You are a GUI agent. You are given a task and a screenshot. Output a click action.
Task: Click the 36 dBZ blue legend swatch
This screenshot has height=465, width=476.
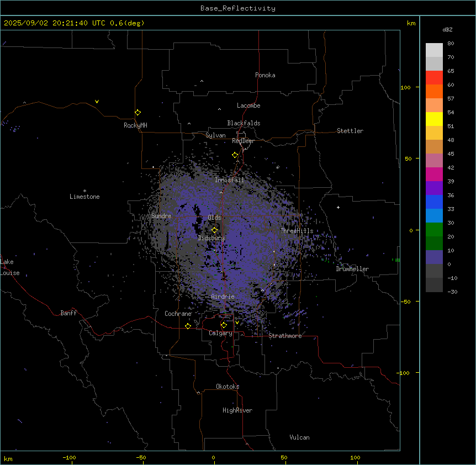(x=434, y=202)
